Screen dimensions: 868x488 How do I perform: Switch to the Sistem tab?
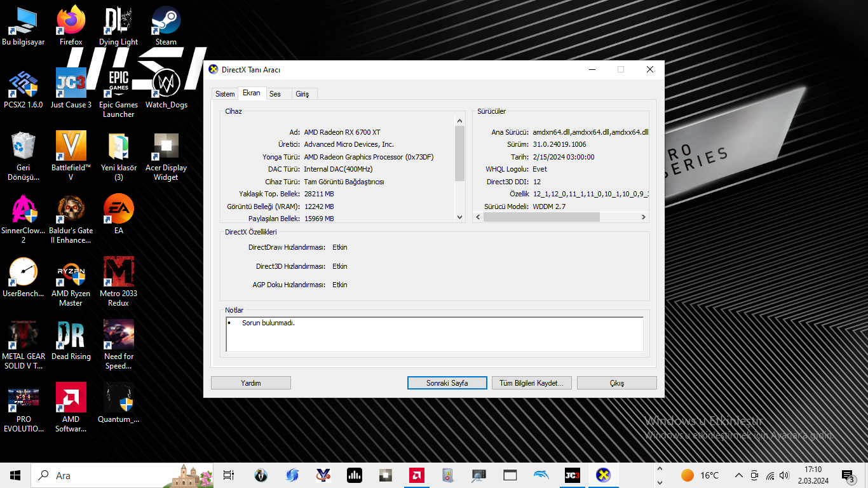coord(225,94)
